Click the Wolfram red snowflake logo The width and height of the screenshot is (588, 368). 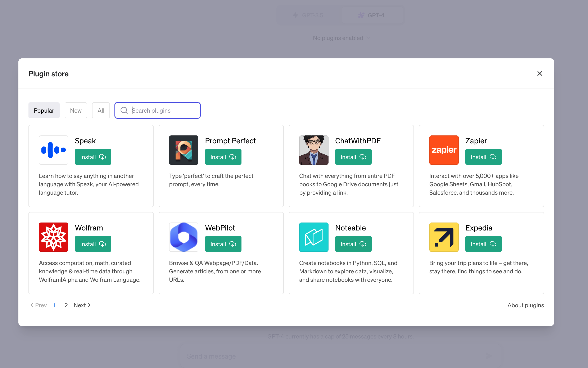point(54,237)
